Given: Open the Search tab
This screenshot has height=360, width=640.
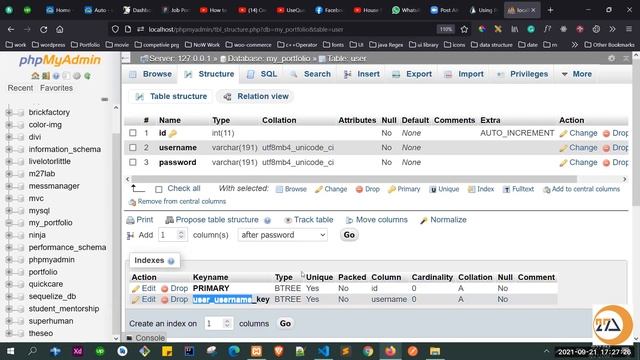Looking at the screenshot, I should coord(311,74).
